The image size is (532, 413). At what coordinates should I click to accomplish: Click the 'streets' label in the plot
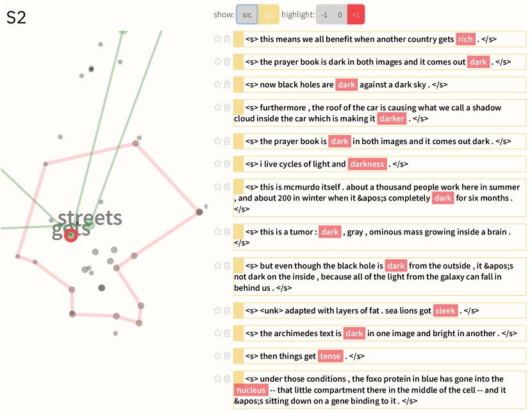[90, 218]
